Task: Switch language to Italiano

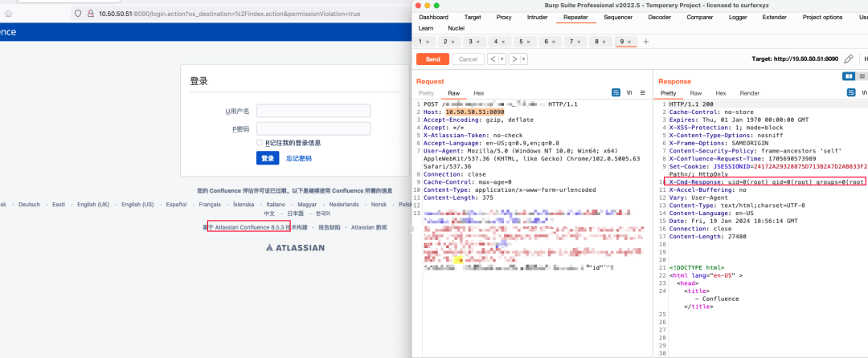Action: click(x=276, y=205)
